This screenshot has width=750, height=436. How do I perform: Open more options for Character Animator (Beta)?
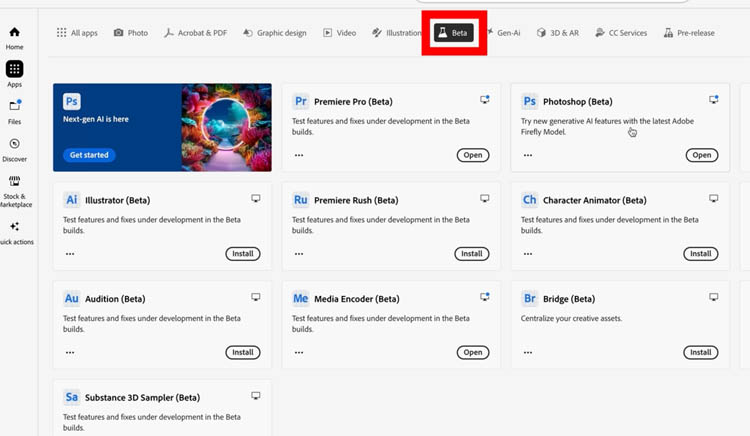pyautogui.click(x=528, y=254)
